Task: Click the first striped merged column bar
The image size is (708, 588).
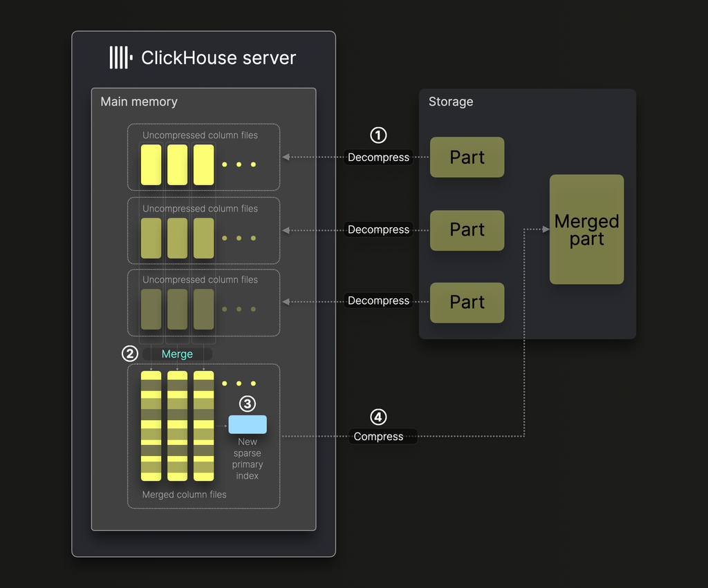Action: tap(151, 426)
